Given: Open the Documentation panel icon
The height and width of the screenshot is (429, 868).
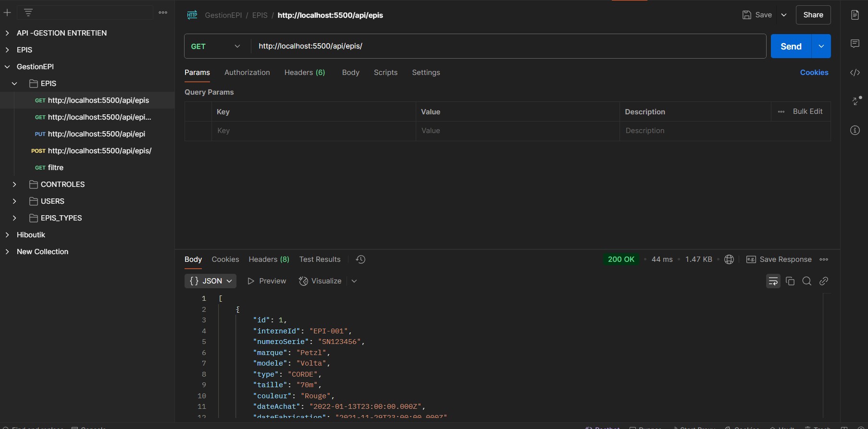Looking at the screenshot, I should click(x=855, y=15).
